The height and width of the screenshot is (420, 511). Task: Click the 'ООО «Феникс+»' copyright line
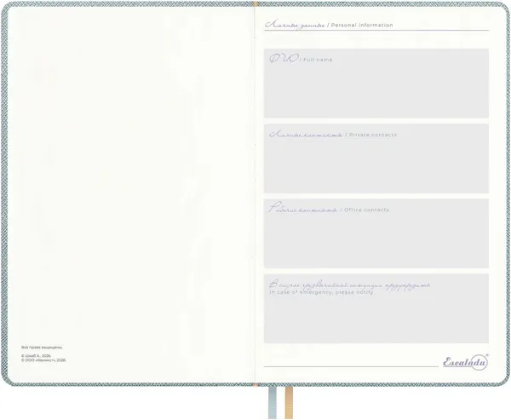pos(43,360)
